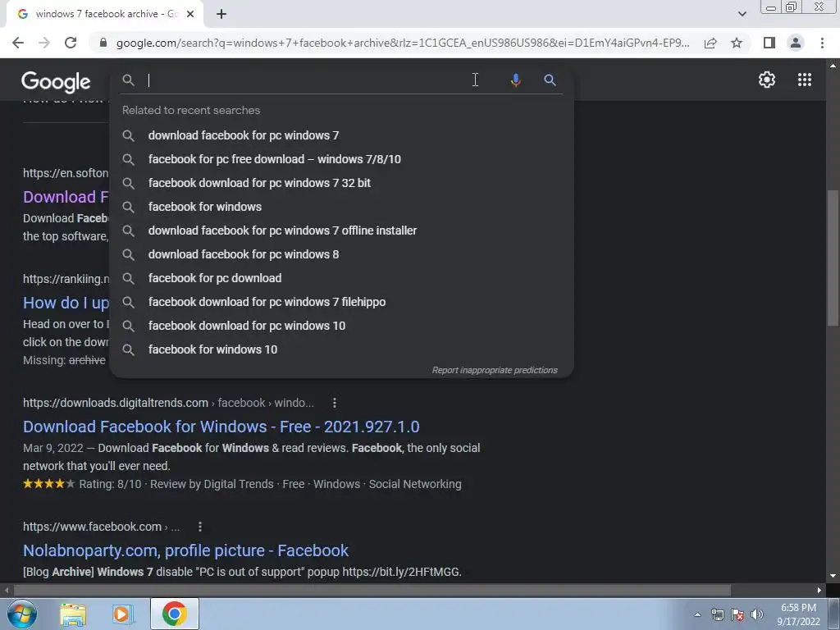Open the volume speaker tray icon
Screen dimensions: 840x630
pyautogui.click(x=757, y=614)
